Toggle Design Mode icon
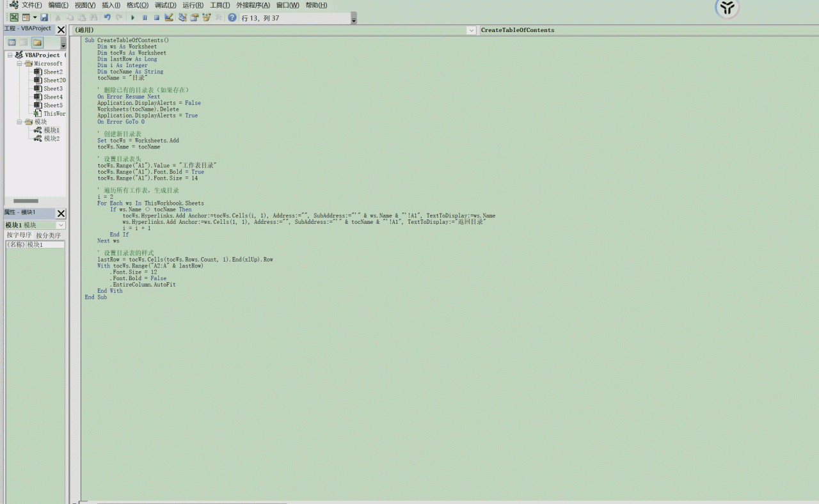Screen dimensions: 819x504 coord(169,18)
